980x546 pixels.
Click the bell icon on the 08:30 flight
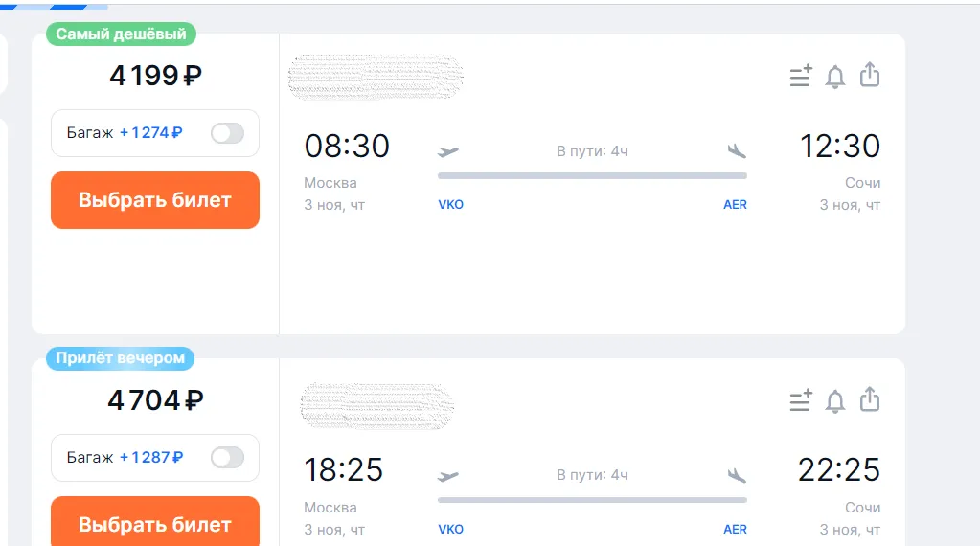tap(835, 77)
